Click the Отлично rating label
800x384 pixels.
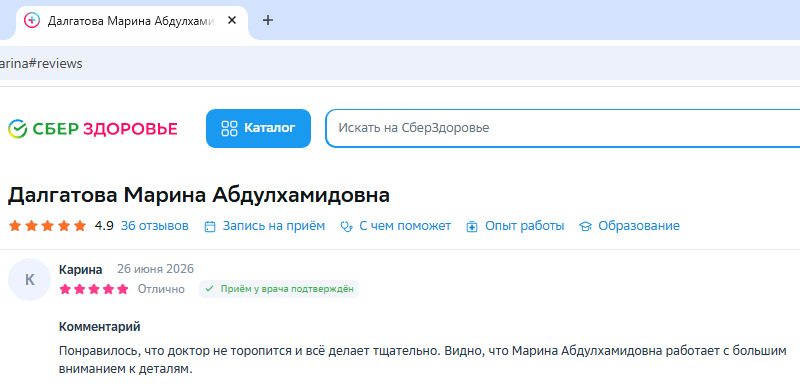tap(161, 290)
